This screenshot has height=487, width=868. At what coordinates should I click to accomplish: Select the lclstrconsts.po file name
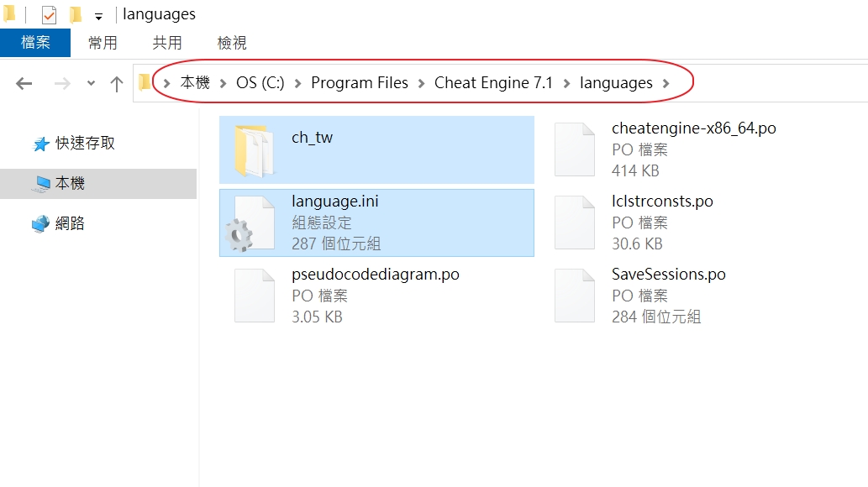click(x=662, y=201)
